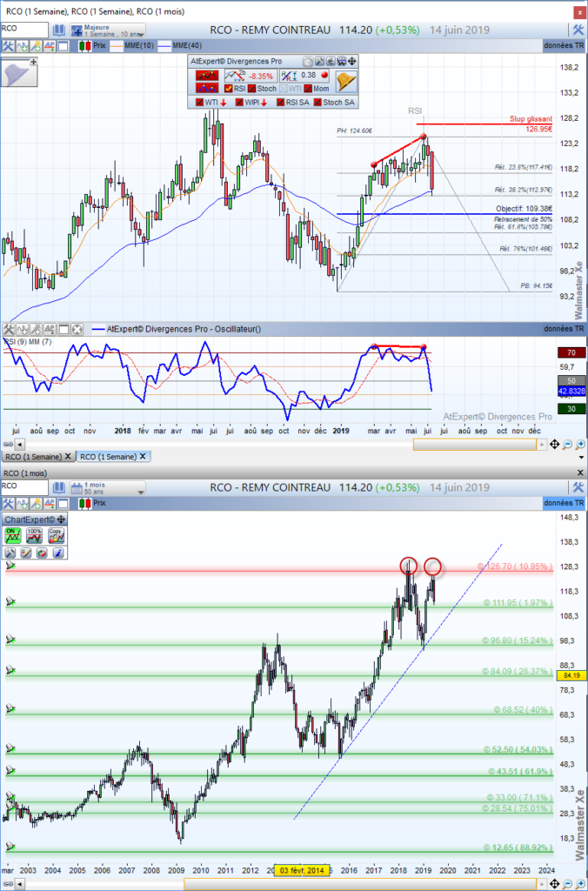This screenshot has width=588, height=891.
Task: Click the left scroll arrow of weekly chart
Action: tap(20, 445)
